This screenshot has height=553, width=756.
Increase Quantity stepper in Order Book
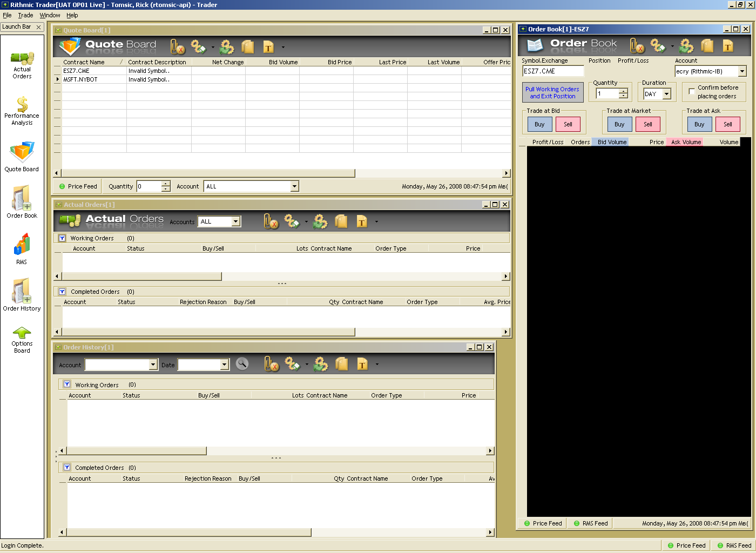pyautogui.click(x=623, y=91)
